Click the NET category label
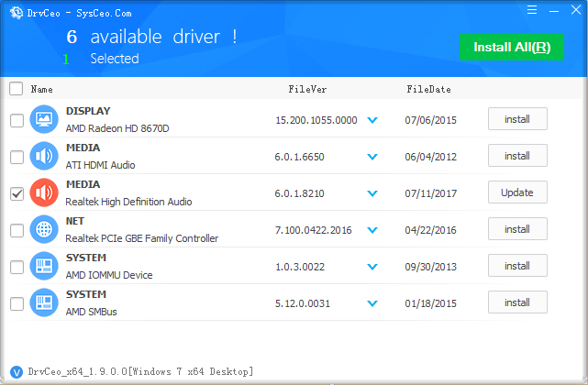Viewport: 588px width, 385px height. pyautogui.click(x=75, y=221)
